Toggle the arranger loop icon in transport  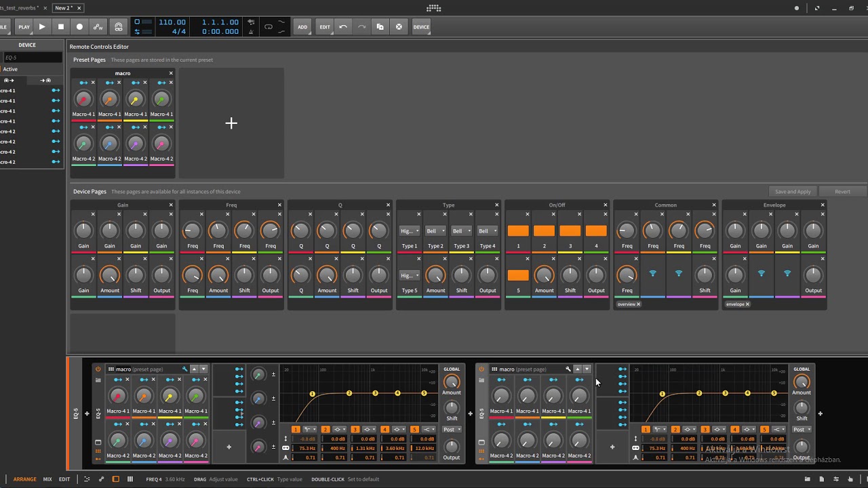click(269, 27)
